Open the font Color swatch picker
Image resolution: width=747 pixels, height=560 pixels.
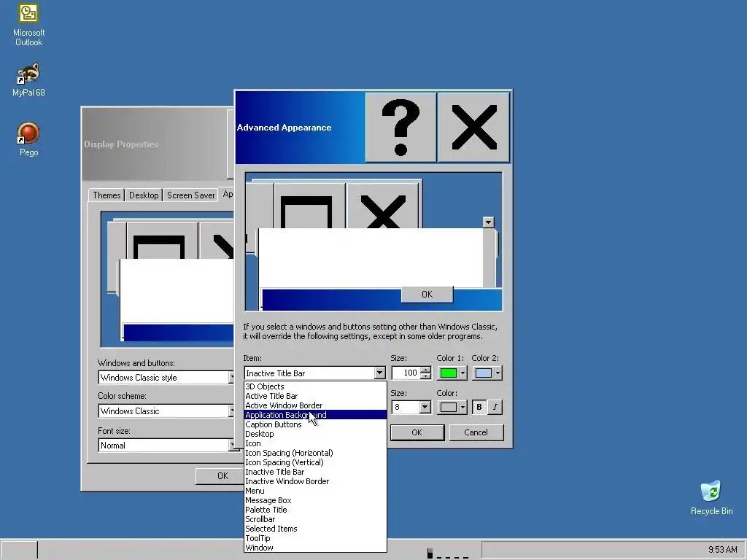click(452, 407)
